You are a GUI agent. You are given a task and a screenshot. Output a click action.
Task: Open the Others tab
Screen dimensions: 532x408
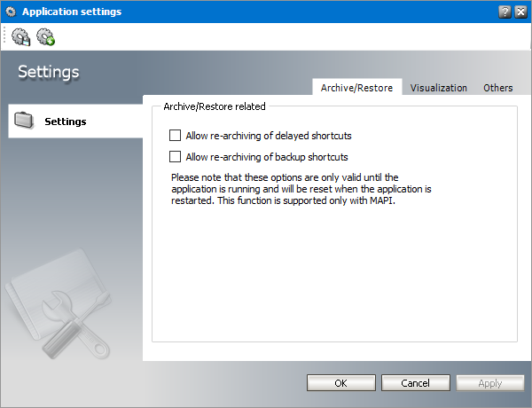click(x=498, y=88)
